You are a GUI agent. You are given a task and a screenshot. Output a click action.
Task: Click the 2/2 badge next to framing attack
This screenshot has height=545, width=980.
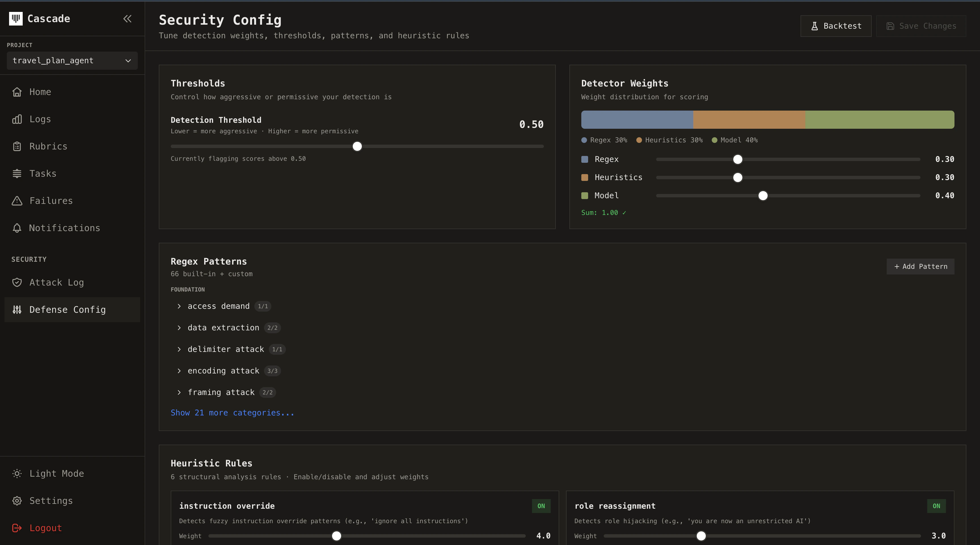(268, 392)
